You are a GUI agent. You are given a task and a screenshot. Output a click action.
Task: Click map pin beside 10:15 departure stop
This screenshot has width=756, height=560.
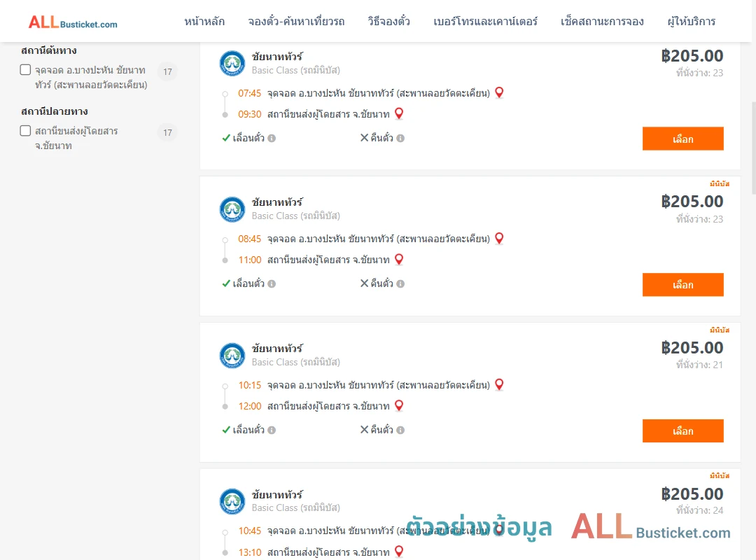coord(500,384)
